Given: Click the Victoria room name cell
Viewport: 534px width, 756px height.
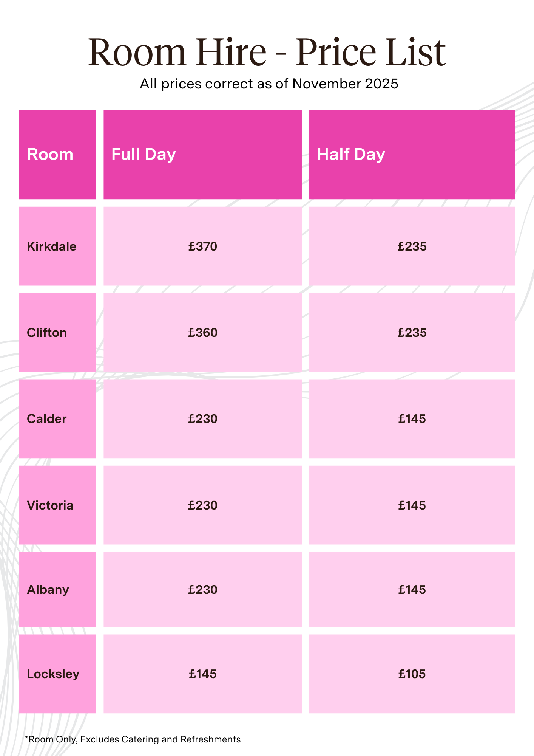Looking at the screenshot, I should pos(50,505).
